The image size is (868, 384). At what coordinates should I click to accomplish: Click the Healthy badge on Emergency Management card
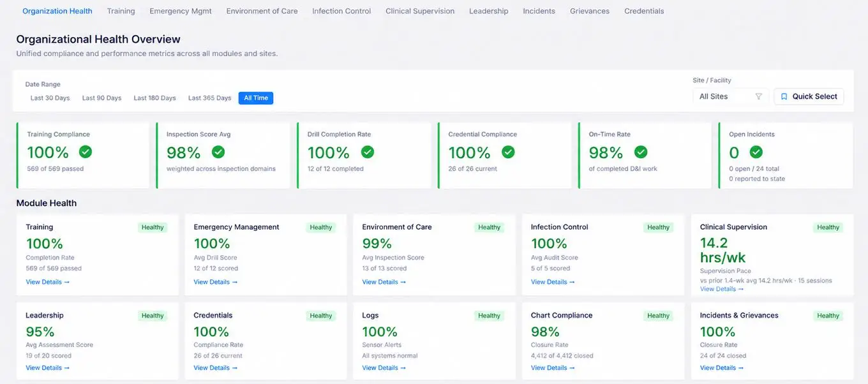(x=321, y=227)
